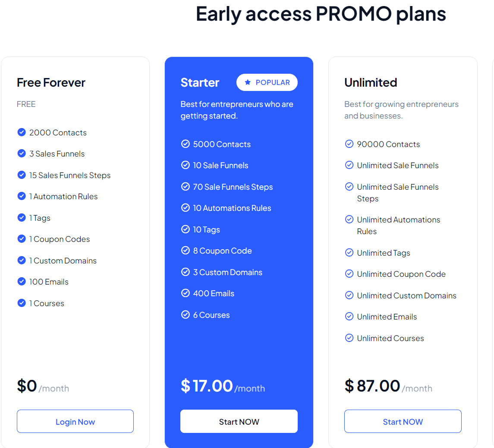
Task: Select the Unlimited plan heading
Action: tap(371, 82)
